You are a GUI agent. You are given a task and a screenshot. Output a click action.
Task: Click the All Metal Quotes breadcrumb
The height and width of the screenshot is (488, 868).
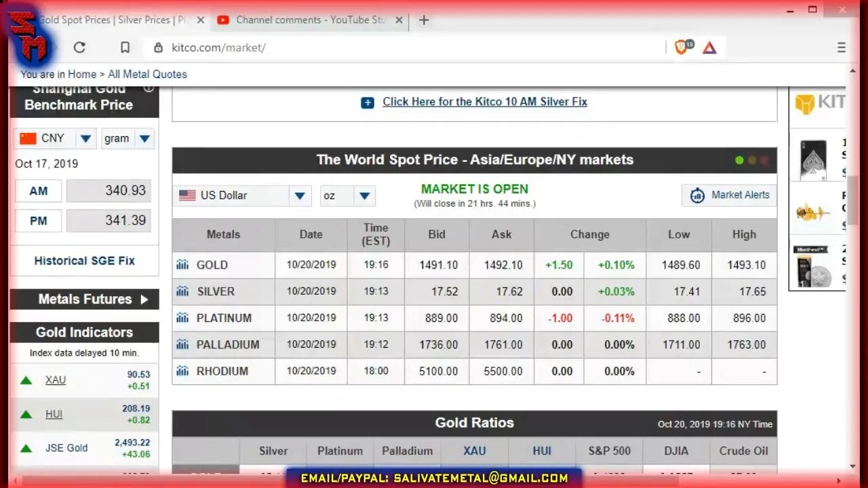pos(147,74)
